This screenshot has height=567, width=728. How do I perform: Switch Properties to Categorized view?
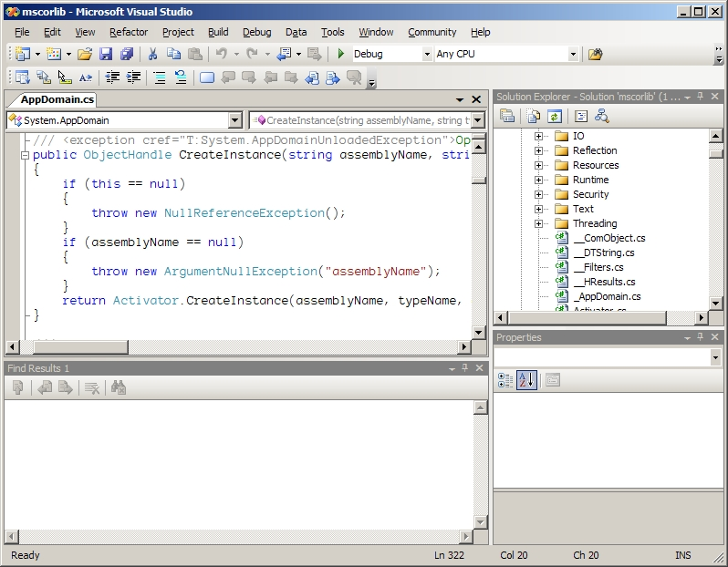click(505, 380)
